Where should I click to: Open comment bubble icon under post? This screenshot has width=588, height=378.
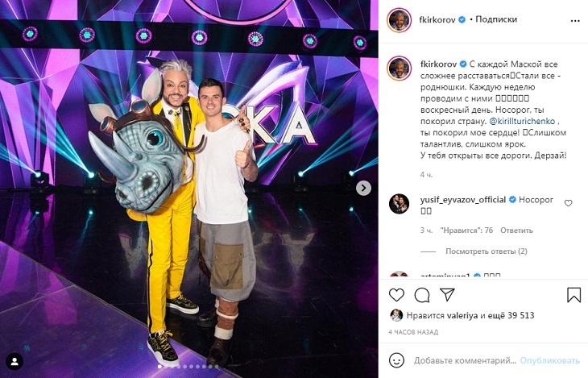pyautogui.click(x=422, y=295)
